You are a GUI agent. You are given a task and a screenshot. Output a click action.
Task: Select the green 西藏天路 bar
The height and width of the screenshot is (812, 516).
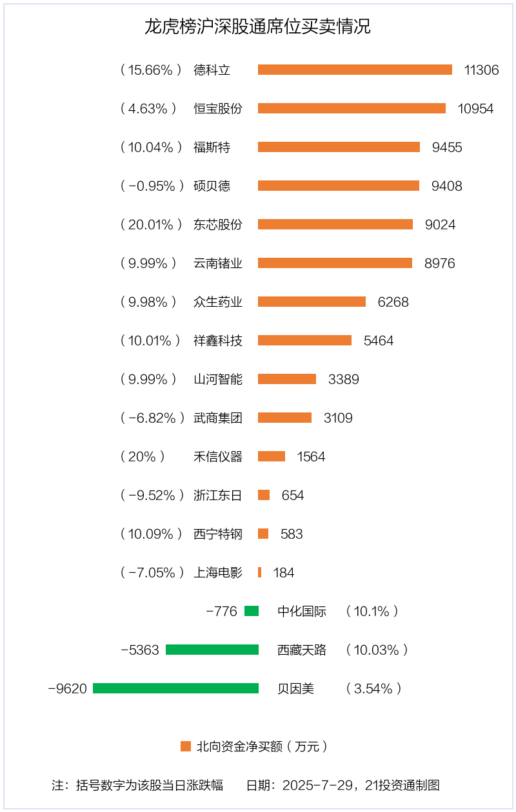pyautogui.click(x=212, y=650)
